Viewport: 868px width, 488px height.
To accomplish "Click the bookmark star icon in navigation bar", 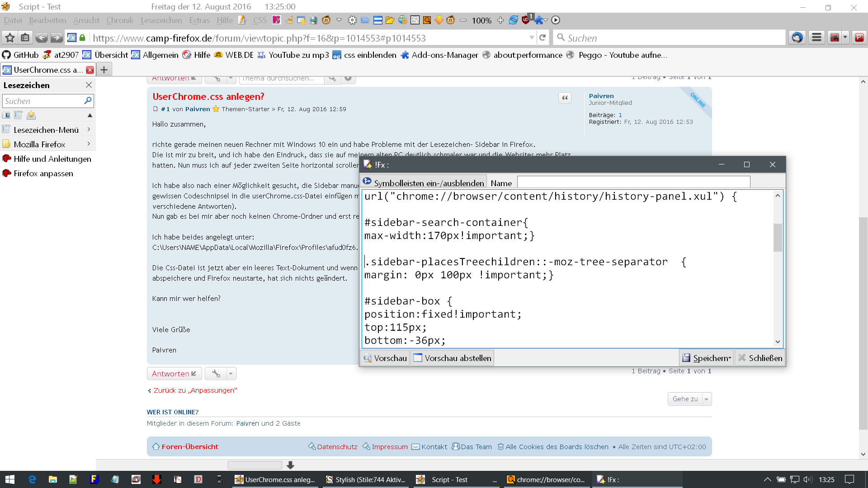I will [x=10, y=38].
